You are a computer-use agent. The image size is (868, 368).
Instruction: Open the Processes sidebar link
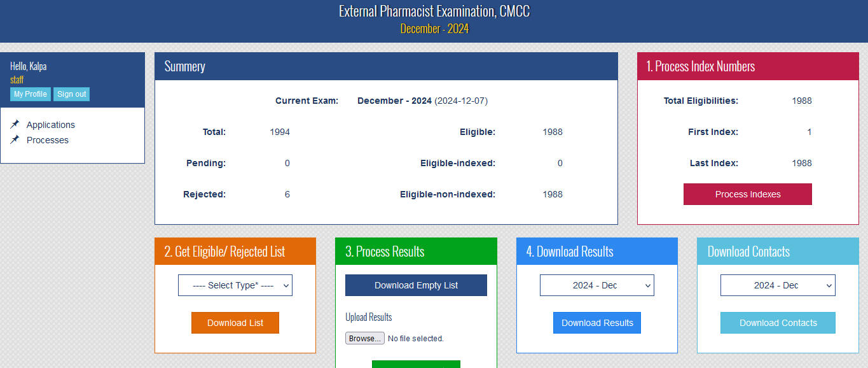click(48, 140)
